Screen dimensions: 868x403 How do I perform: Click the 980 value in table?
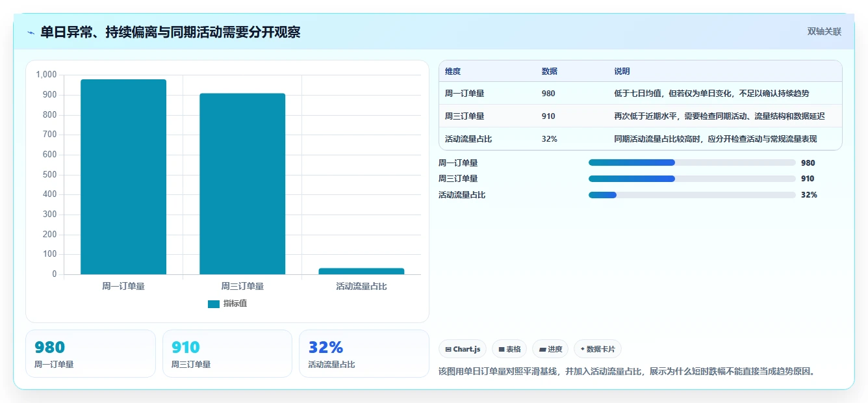click(x=548, y=94)
